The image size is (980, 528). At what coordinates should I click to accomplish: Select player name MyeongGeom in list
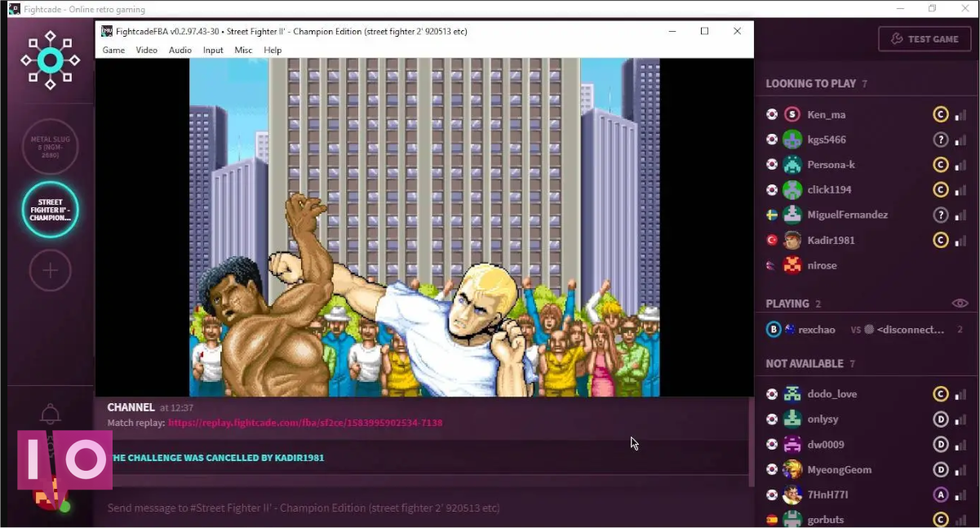click(x=839, y=469)
